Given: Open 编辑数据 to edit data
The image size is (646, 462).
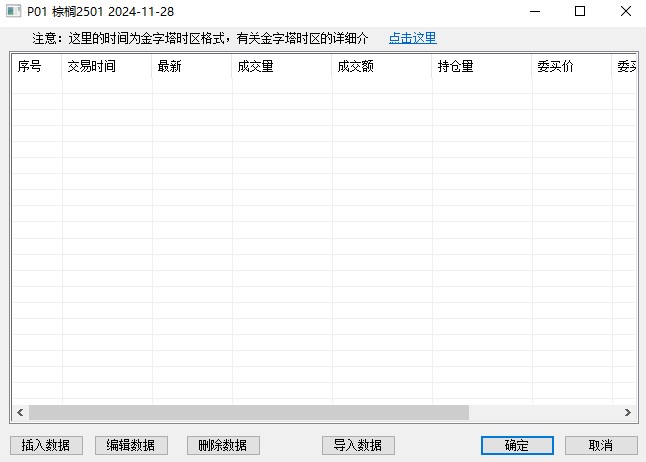Looking at the screenshot, I should pos(131,446).
